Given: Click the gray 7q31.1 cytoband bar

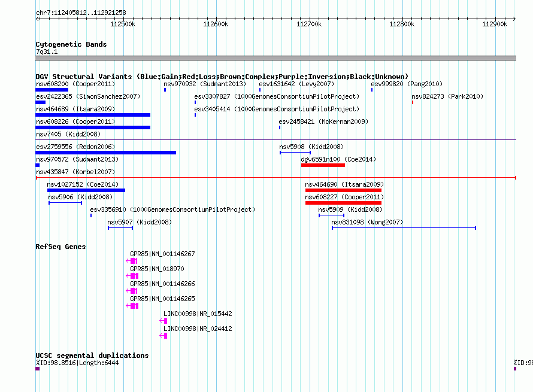Looking at the screenshot, I should tap(275, 58).
